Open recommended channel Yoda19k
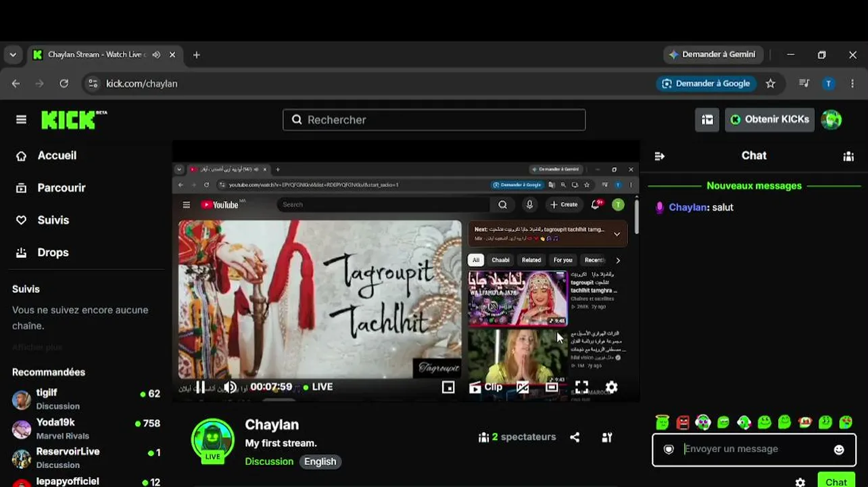 pyautogui.click(x=86, y=429)
